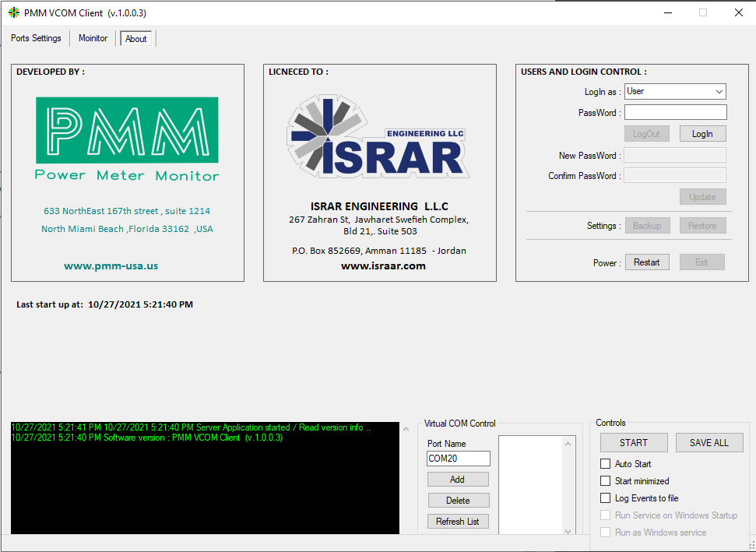Open the www.pmm-usa.us website link
This screenshot has width=756, height=552.
[x=111, y=265]
